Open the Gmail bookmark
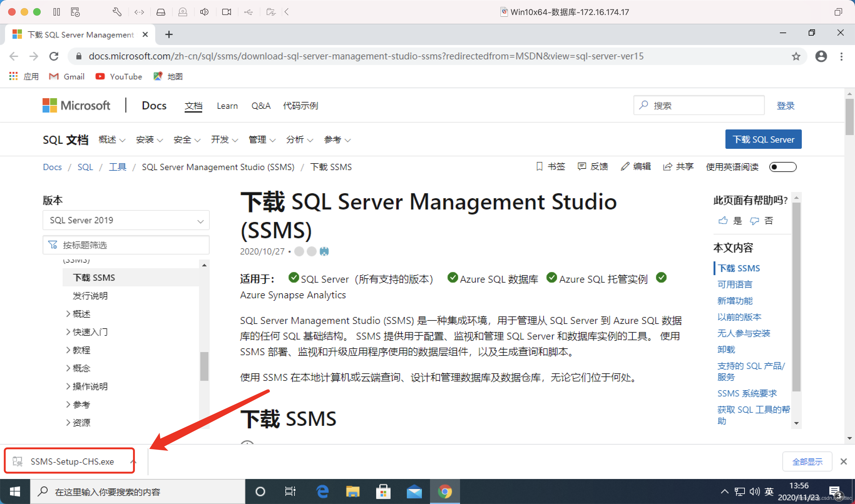855x504 pixels. [67, 76]
